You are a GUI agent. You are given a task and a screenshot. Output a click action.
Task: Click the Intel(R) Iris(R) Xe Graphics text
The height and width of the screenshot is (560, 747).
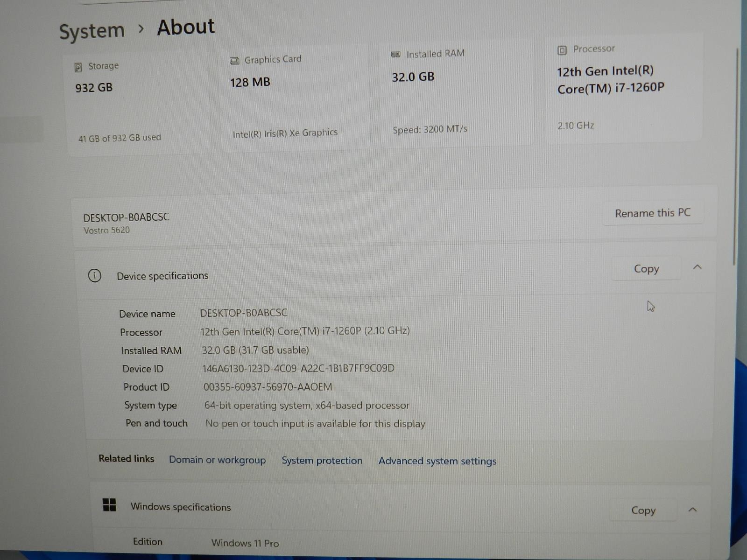pyautogui.click(x=285, y=133)
